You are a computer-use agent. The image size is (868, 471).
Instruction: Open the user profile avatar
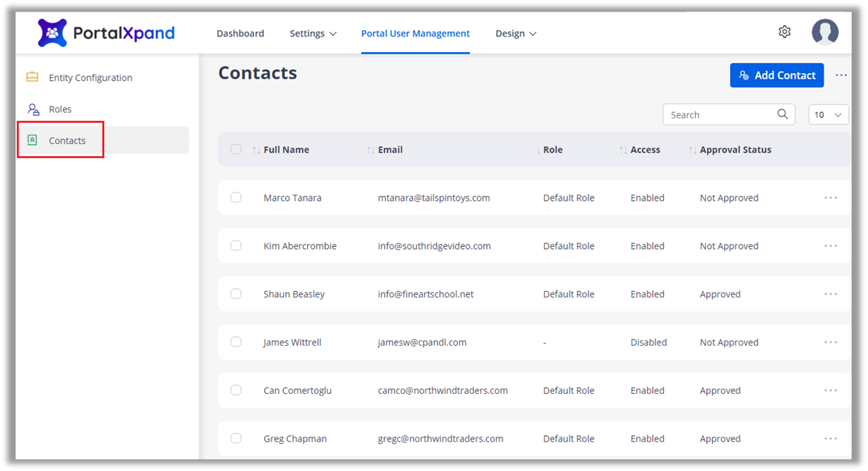pyautogui.click(x=825, y=32)
